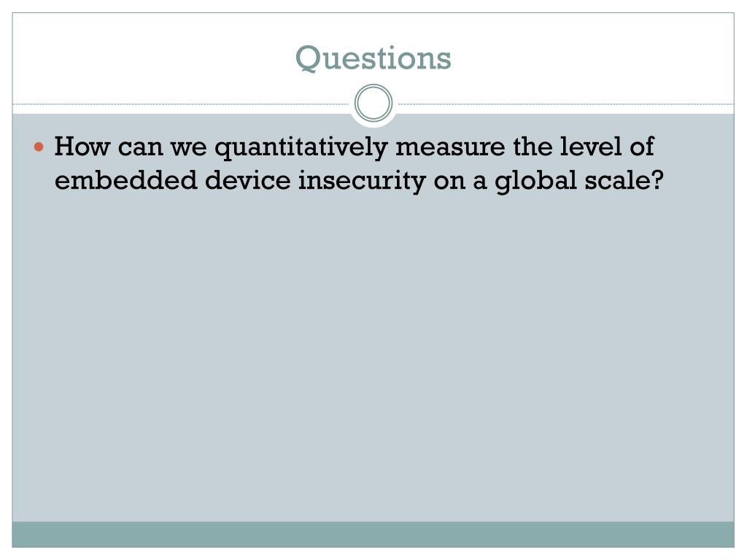Click the word "How" starting the bullet

pyautogui.click(x=82, y=146)
